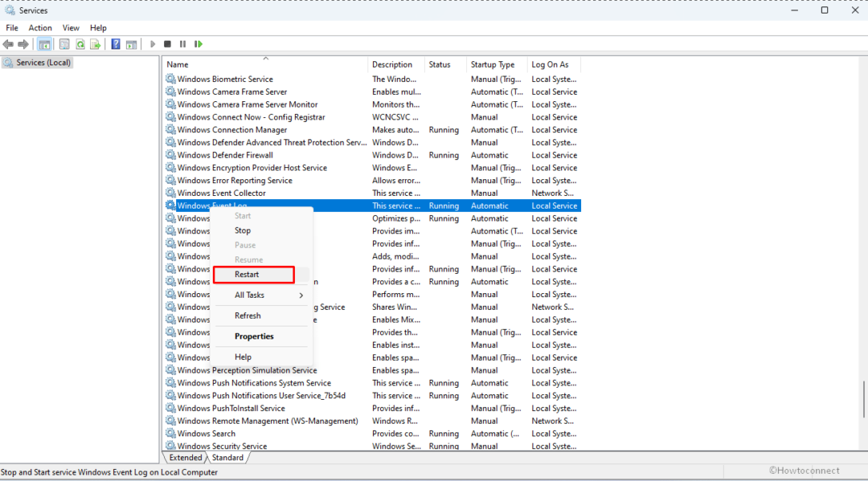
Task: Open the Action menu
Action: [x=40, y=28]
